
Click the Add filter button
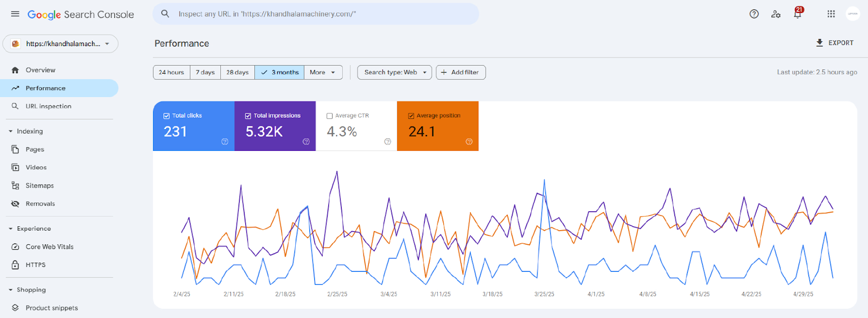(x=461, y=72)
